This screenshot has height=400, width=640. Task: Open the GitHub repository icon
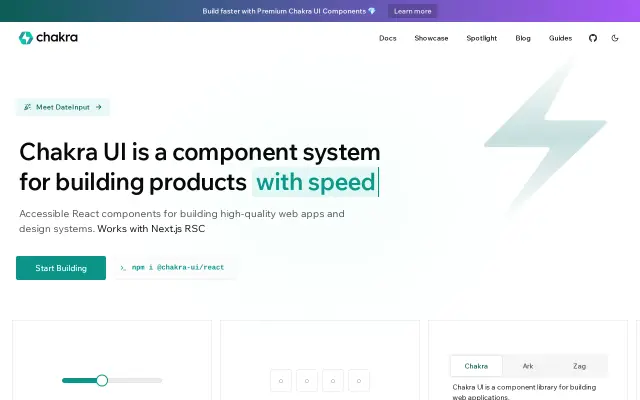tap(593, 38)
